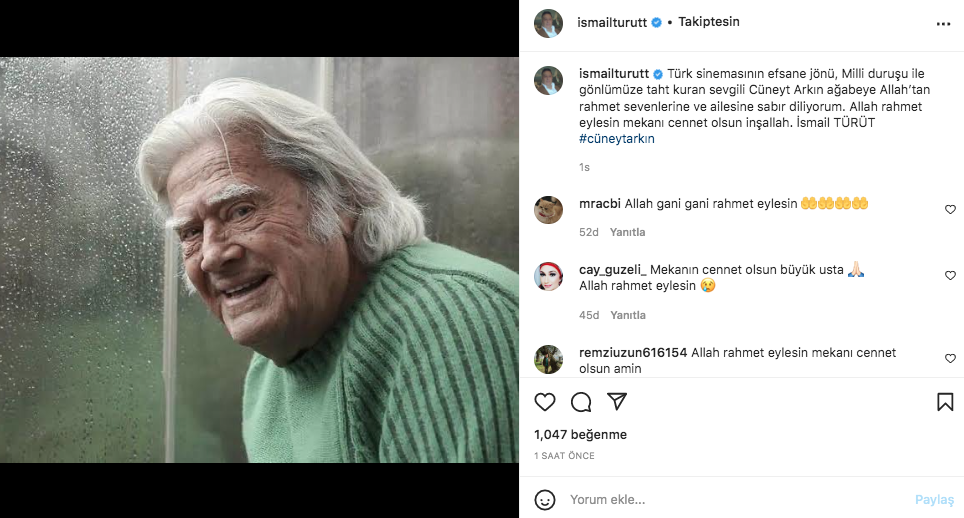Open comments via speech bubble icon
Screen dimensions: 964x518
(x=581, y=402)
